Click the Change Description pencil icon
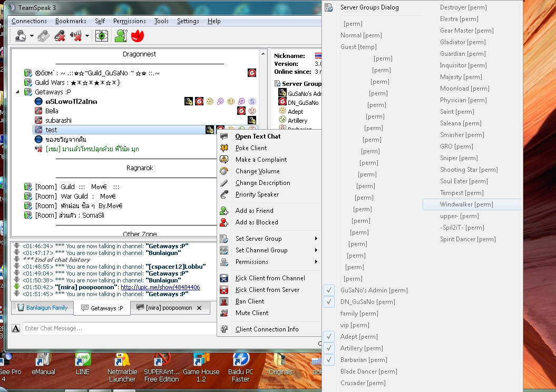The image size is (556, 392). (224, 183)
